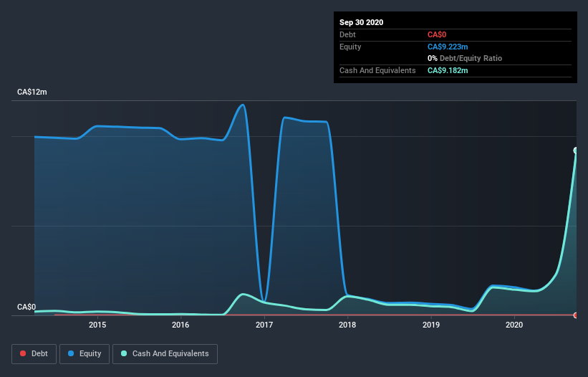Click the CA$0 y-axis label
588x377 pixels.
coord(26,307)
